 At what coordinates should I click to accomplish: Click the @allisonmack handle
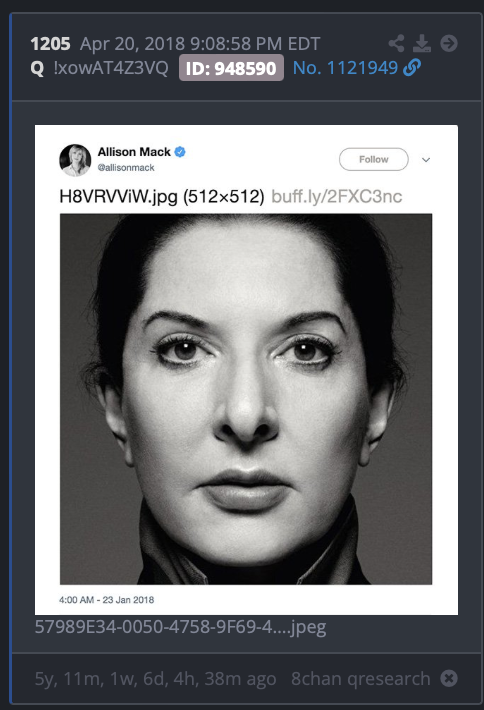click(126, 168)
